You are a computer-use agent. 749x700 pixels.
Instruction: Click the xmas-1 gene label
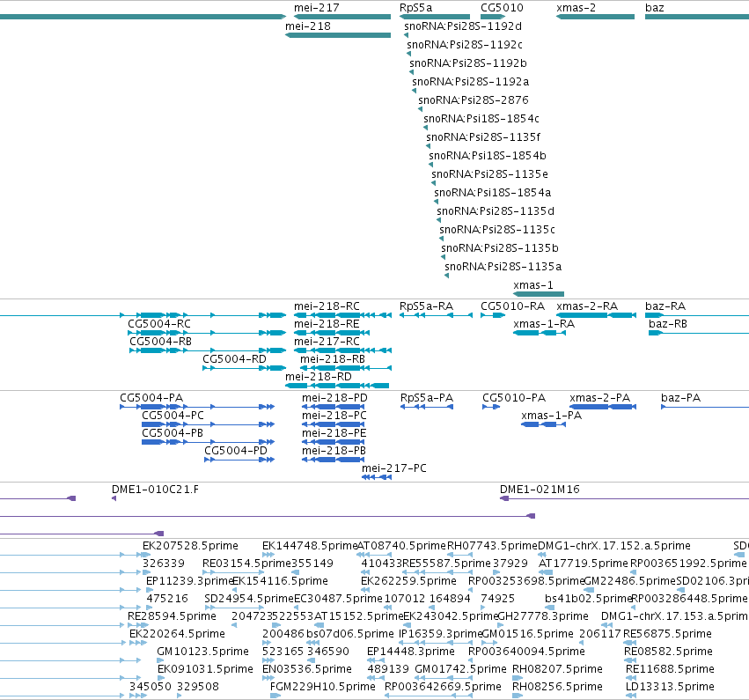click(x=533, y=285)
